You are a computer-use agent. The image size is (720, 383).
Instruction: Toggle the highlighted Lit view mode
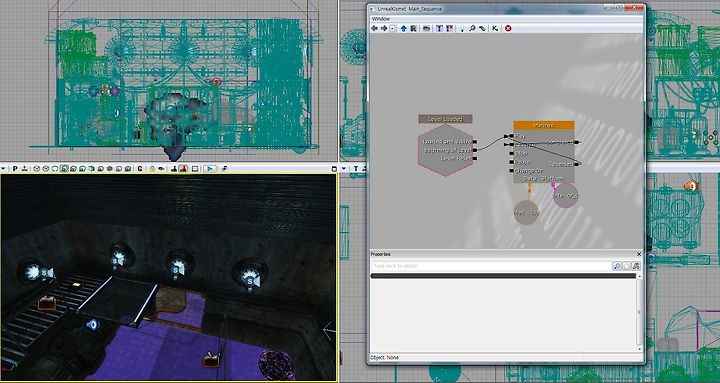64,169
